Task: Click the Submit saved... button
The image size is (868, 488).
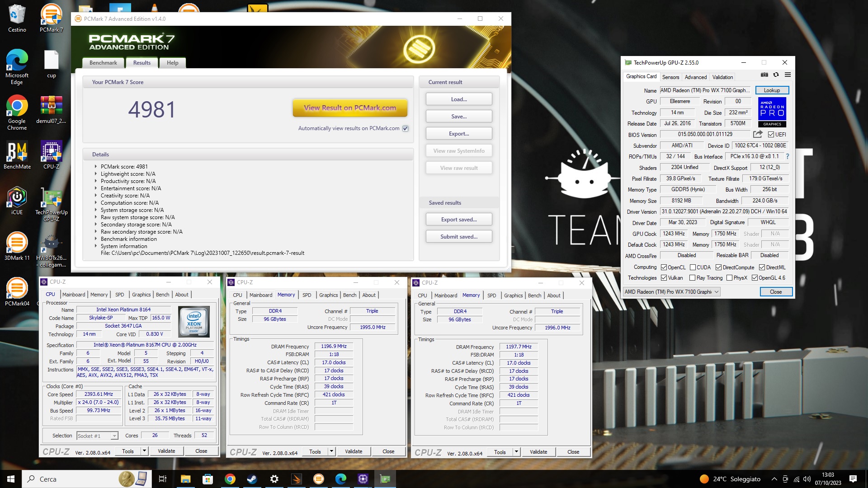Action: [x=459, y=237]
